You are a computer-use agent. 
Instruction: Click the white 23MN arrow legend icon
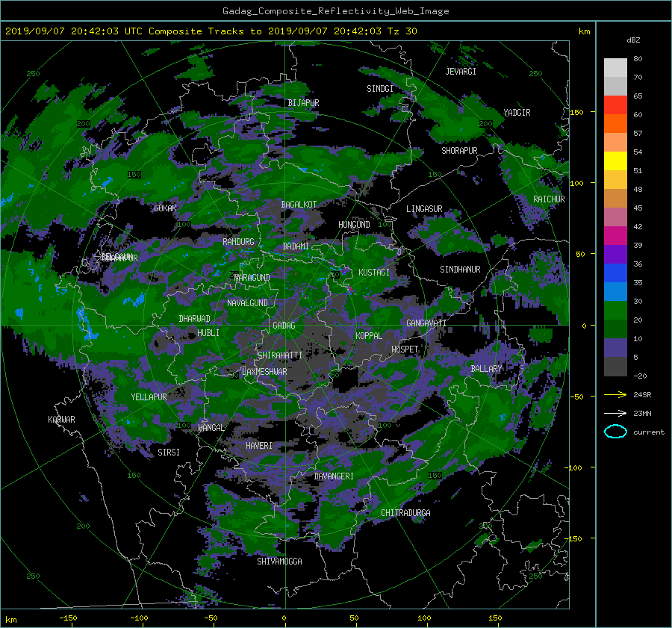[615, 413]
